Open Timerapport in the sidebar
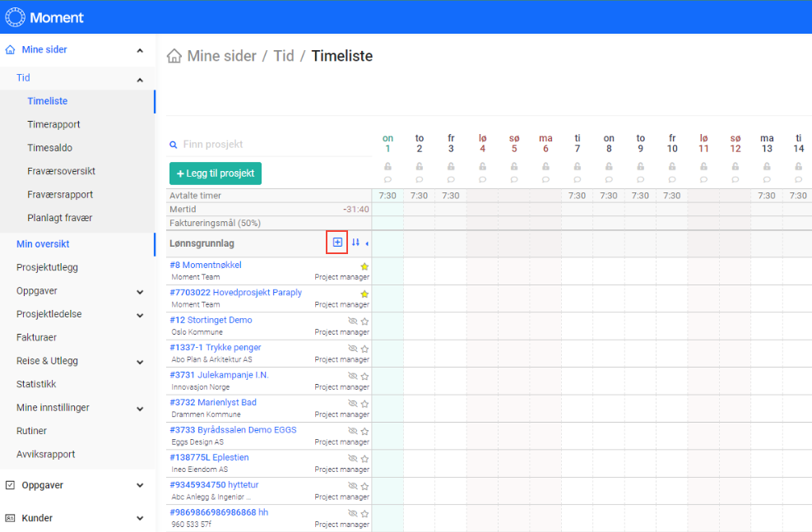This screenshot has width=812, height=532. click(53, 125)
